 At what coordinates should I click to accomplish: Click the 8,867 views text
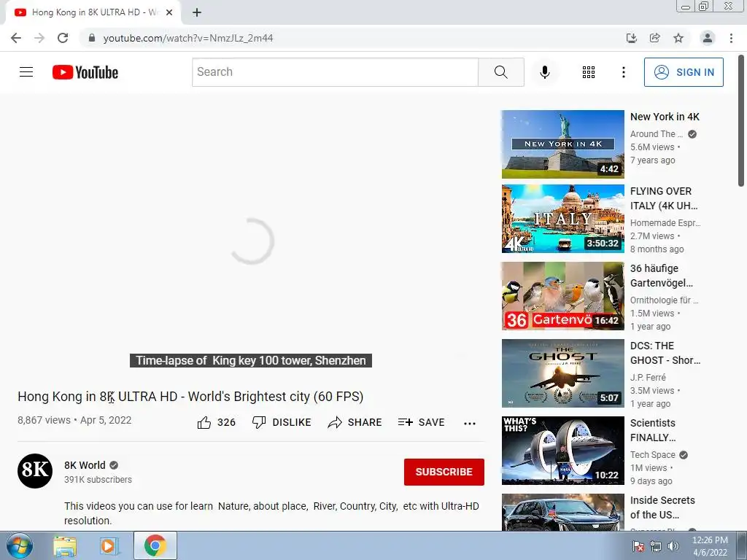[x=44, y=420]
